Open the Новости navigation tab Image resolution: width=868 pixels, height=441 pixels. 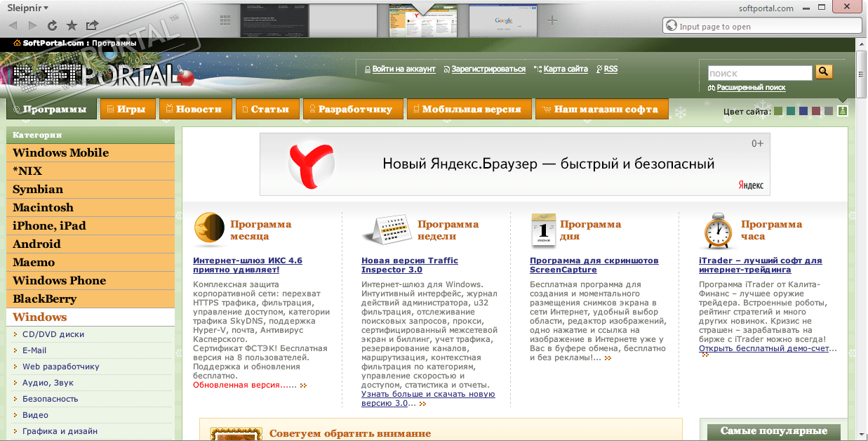[195, 109]
